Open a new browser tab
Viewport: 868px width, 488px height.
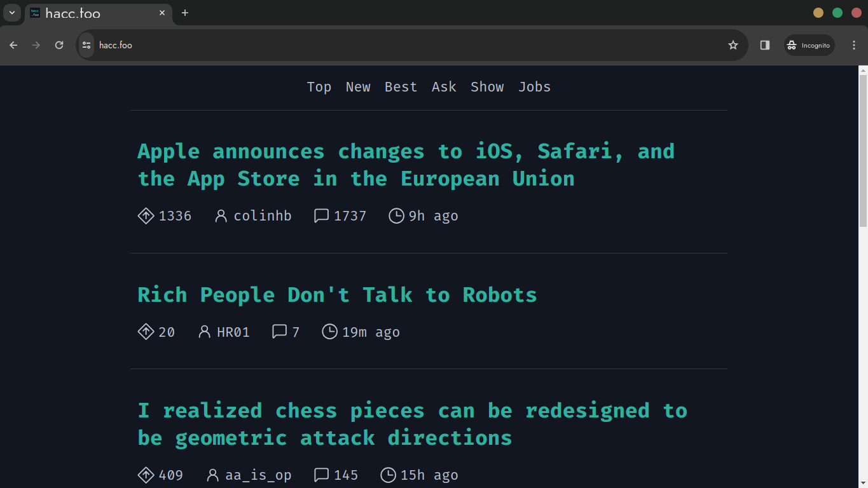click(185, 13)
